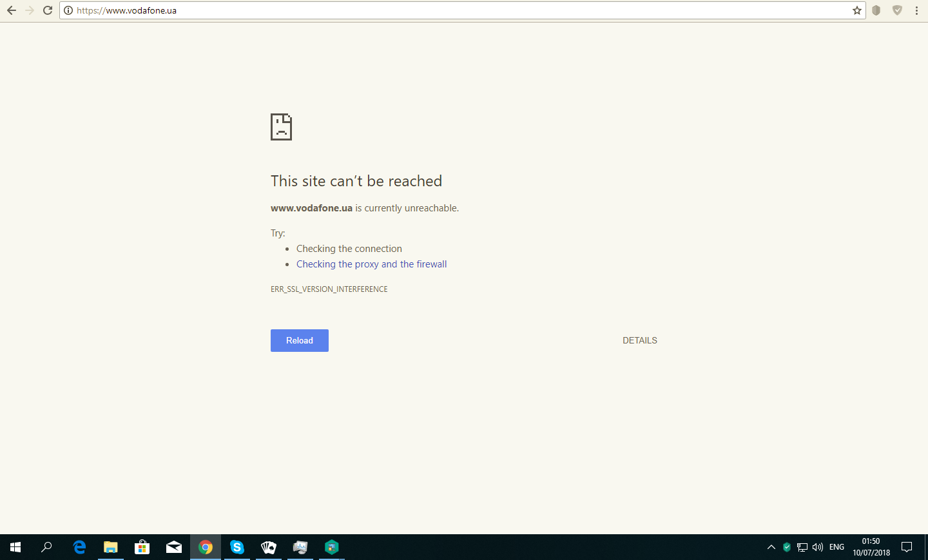Show hidden system tray icons
This screenshot has width=928, height=560.
tap(771, 547)
